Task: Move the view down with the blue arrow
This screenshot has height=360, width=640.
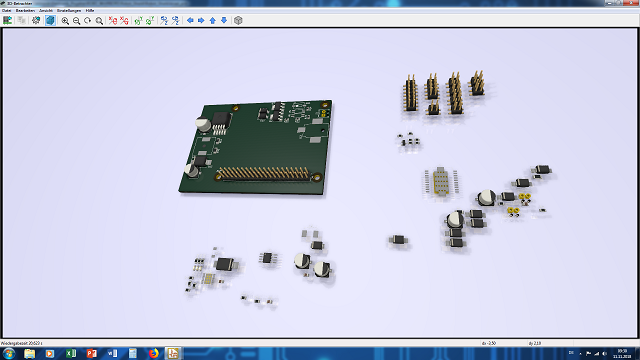Action: click(x=224, y=20)
